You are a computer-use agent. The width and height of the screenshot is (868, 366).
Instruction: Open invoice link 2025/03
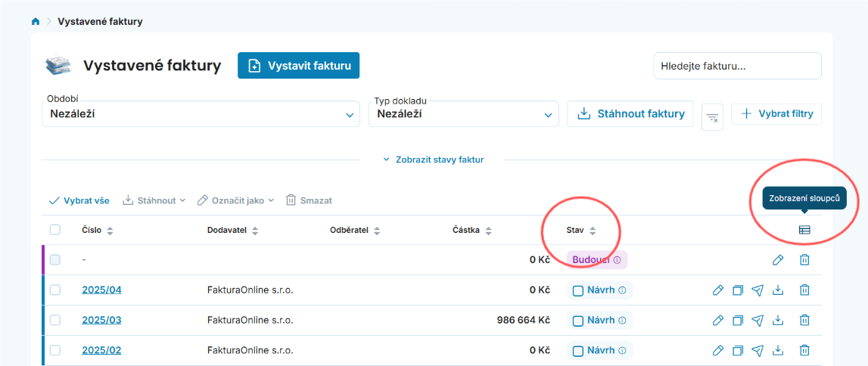pos(101,320)
